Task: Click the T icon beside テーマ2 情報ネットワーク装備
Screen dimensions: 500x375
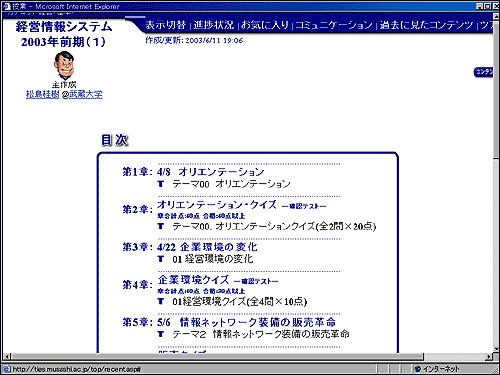Action: click(x=161, y=334)
